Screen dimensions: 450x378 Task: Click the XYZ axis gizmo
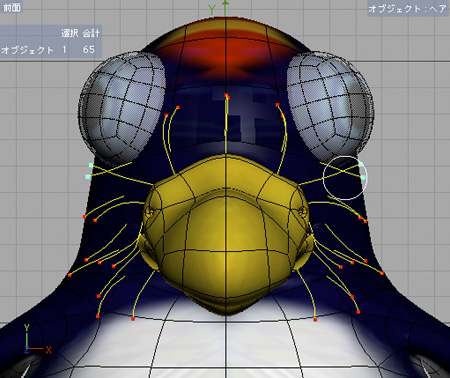coord(37,339)
